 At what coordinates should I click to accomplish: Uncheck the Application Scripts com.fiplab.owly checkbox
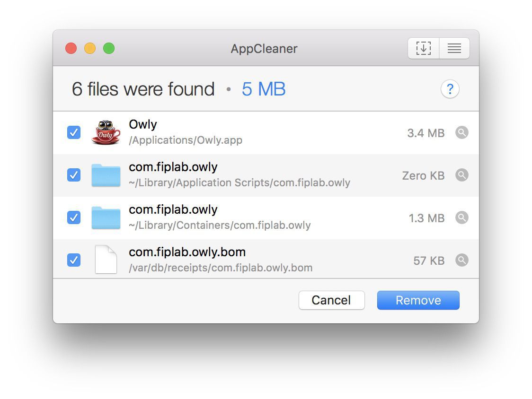pos(74,175)
